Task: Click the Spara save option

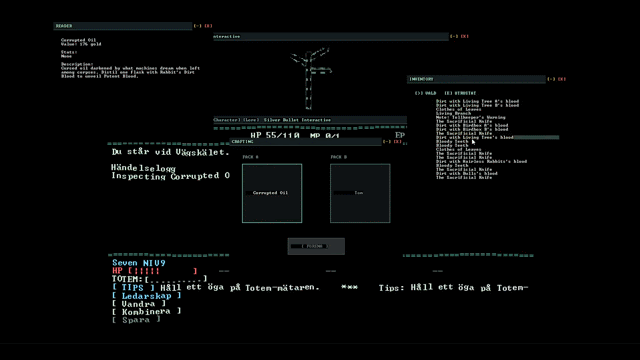Action: (x=136, y=320)
